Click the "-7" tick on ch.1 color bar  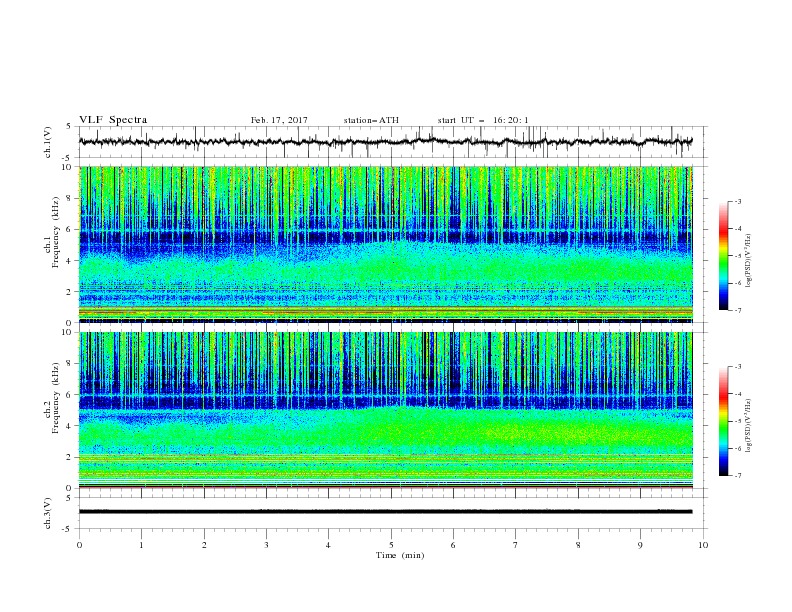tap(737, 310)
